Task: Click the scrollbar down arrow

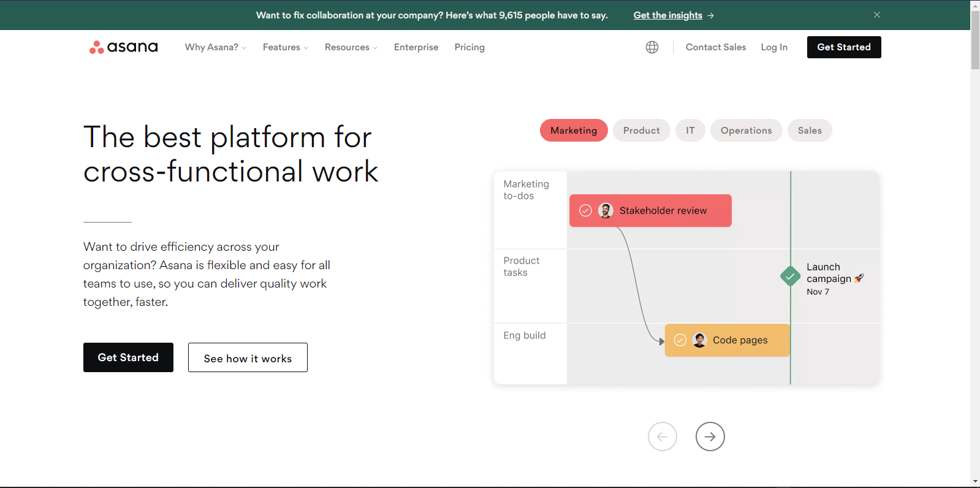Action: coord(975,482)
